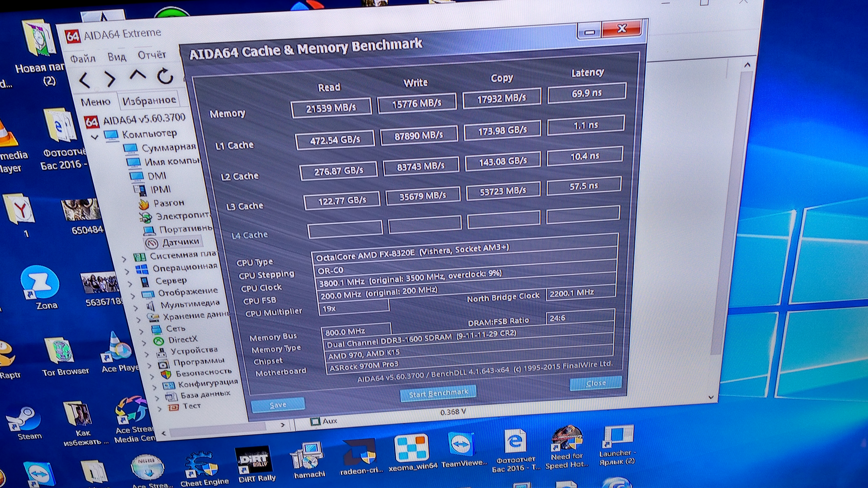Open the Файл menu
Viewport: 868px width, 488px height.
pos(83,59)
